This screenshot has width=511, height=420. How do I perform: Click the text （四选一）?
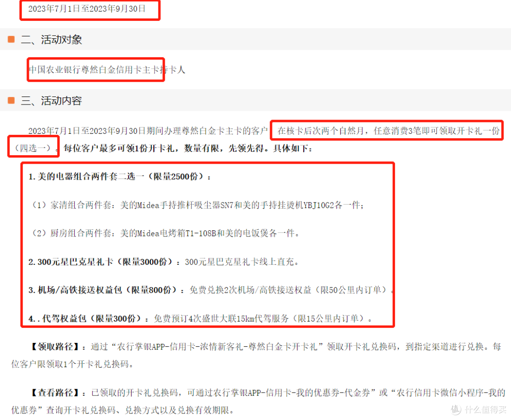[x=33, y=149]
